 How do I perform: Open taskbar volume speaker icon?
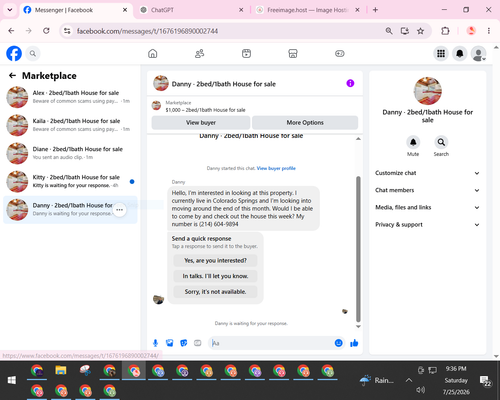point(421,390)
